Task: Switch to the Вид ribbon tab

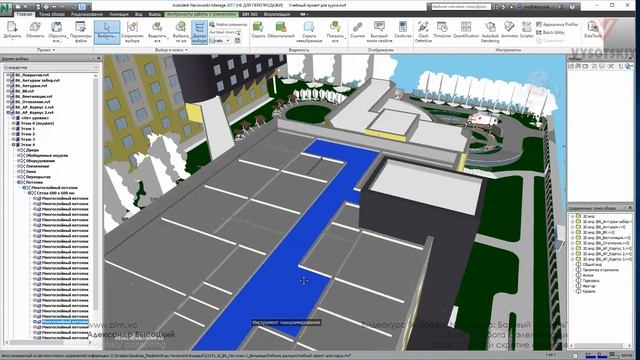Action: (x=138, y=14)
